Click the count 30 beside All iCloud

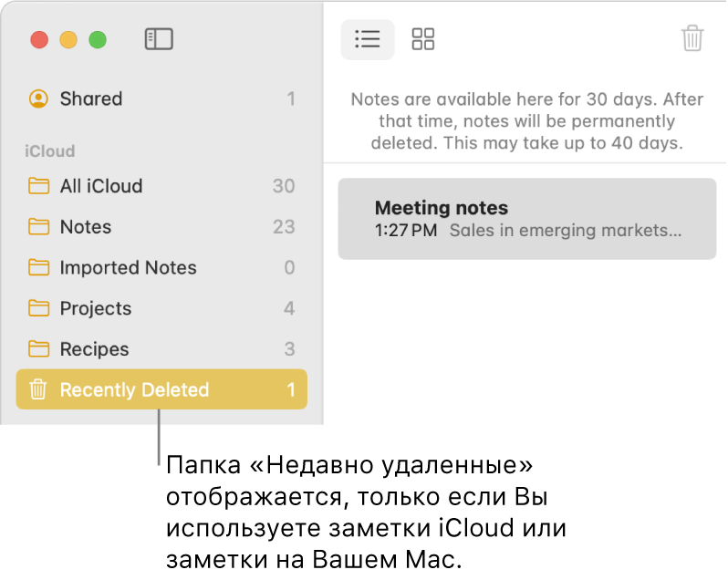pos(284,186)
